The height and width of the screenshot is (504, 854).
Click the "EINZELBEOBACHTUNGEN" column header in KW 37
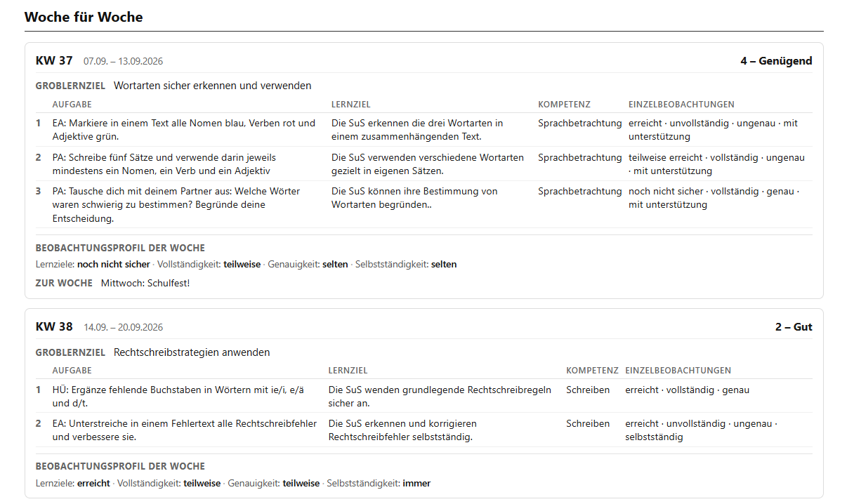(681, 105)
